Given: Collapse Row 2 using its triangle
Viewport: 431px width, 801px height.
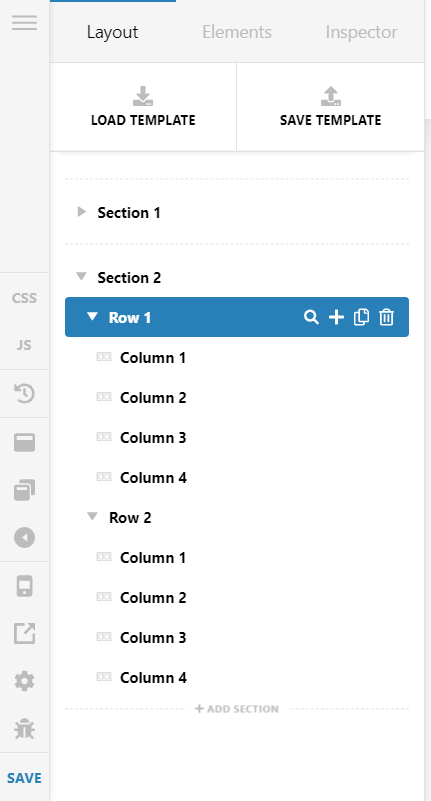Looking at the screenshot, I should pos(92,517).
